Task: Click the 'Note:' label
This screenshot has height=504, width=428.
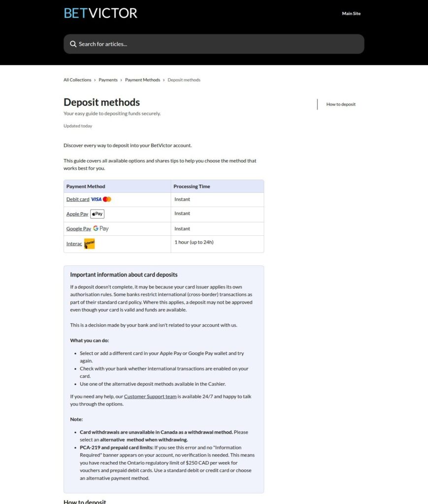Action: coord(76,419)
